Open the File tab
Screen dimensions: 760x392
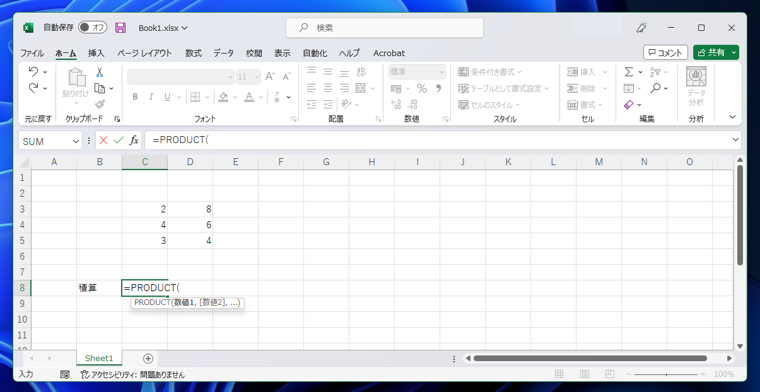tap(32, 53)
